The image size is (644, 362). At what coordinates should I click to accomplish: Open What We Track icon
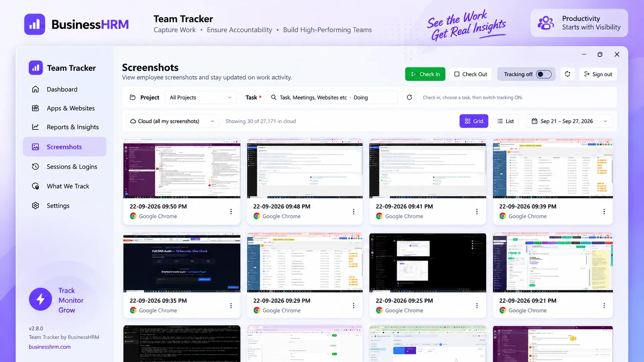click(x=35, y=186)
